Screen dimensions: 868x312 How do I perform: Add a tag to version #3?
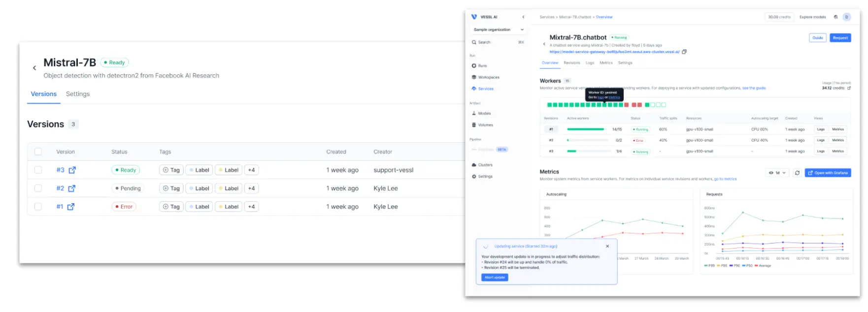pyautogui.click(x=171, y=170)
